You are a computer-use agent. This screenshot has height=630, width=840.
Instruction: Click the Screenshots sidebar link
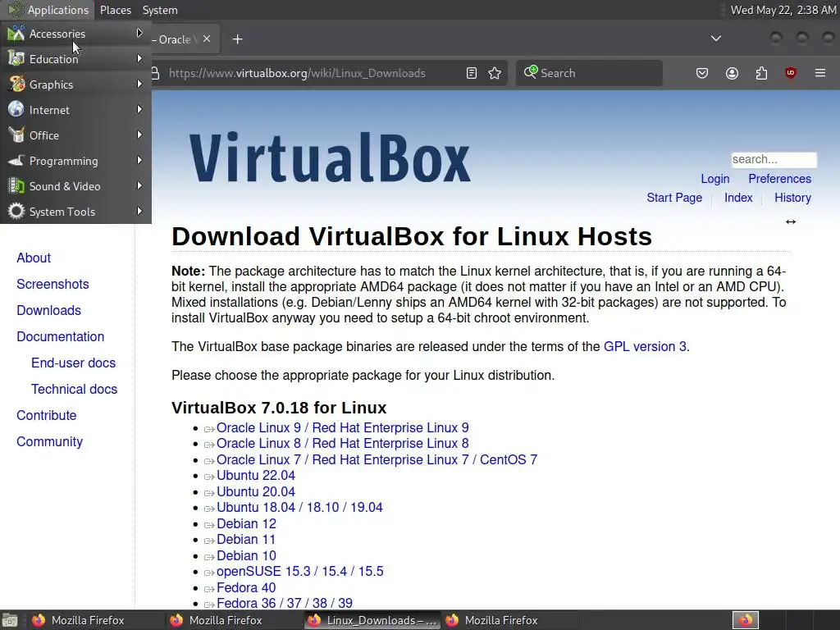pyautogui.click(x=52, y=284)
